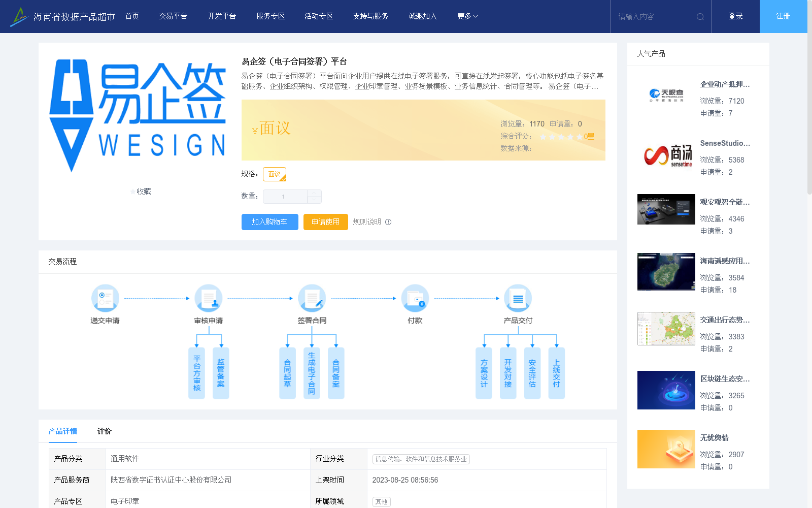Open the 无忧舆情 thumbnail
This screenshot has width=812, height=508.
click(x=666, y=449)
